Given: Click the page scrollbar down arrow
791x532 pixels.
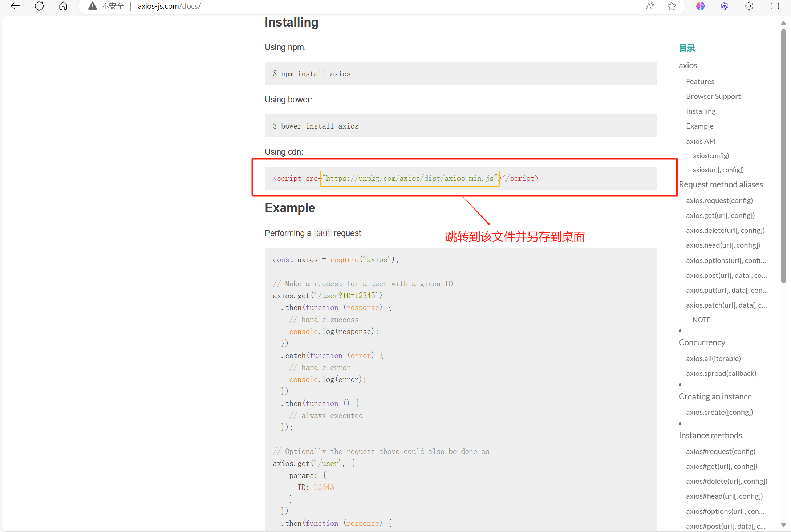Looking at the screenshot, I should (783, 525).
